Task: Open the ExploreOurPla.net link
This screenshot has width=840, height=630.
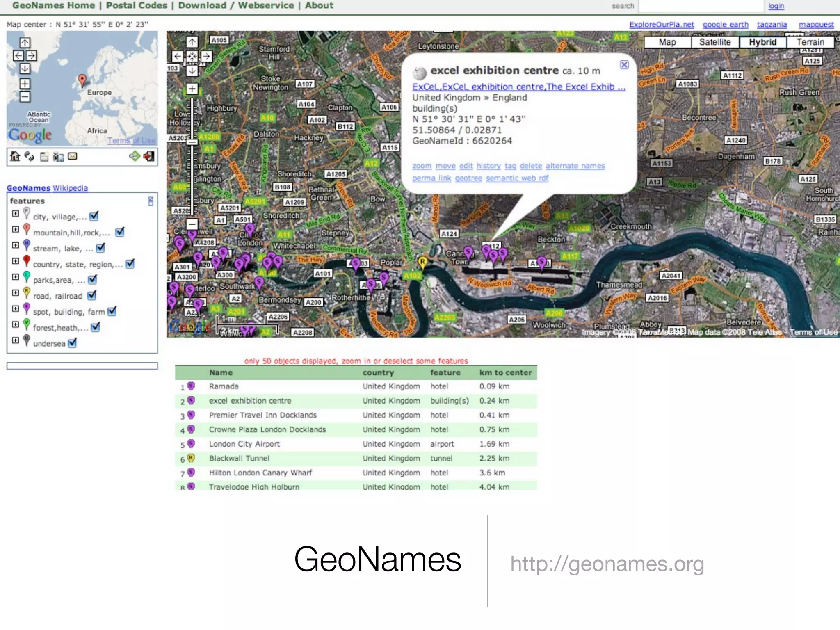Action: (x=662, y=25)
